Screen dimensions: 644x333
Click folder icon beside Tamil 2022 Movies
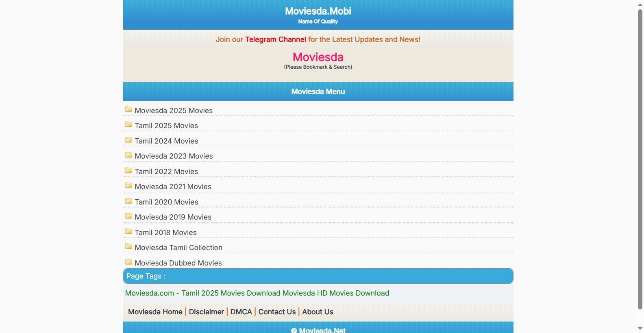point(128,170)
